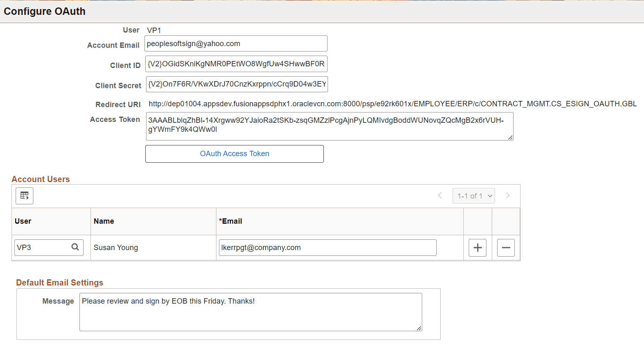
Task: Click the Access Token text area
Action: 329,126
